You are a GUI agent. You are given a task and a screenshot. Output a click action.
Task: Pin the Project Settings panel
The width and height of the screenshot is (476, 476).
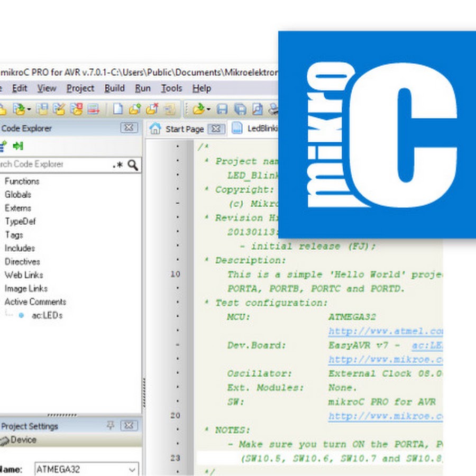[x=111, y=425]
